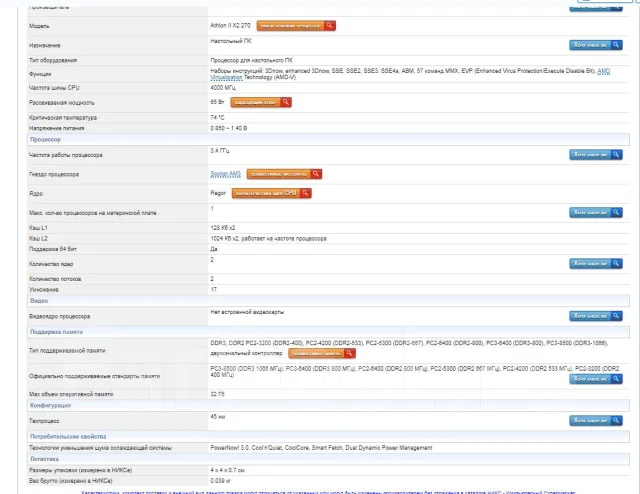Screen dimensions: 640x494
Task: Click the Умножение label
Action: click(x=44, y=290)
